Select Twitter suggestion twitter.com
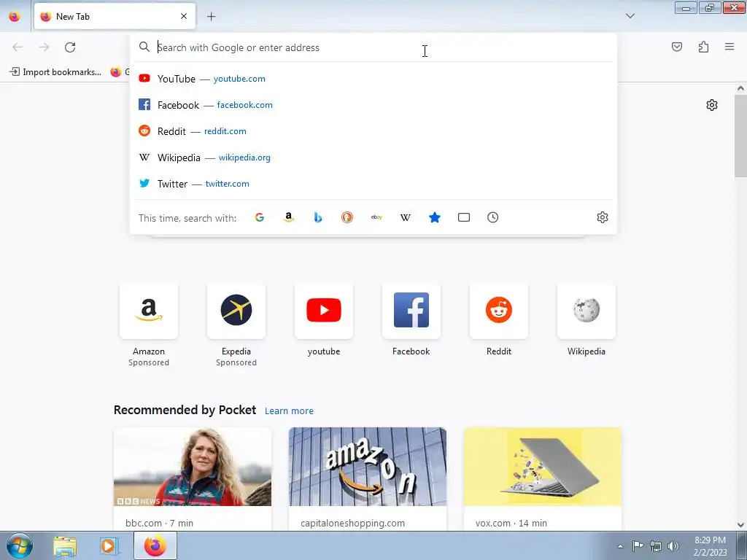 click(x=373, y=184)
